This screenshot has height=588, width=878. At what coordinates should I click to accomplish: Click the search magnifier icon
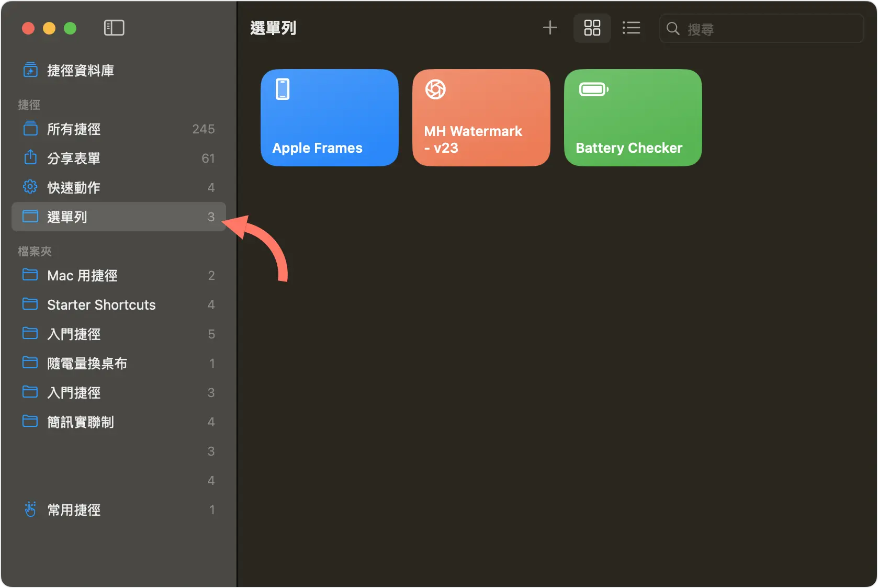(x=673, y=29)
